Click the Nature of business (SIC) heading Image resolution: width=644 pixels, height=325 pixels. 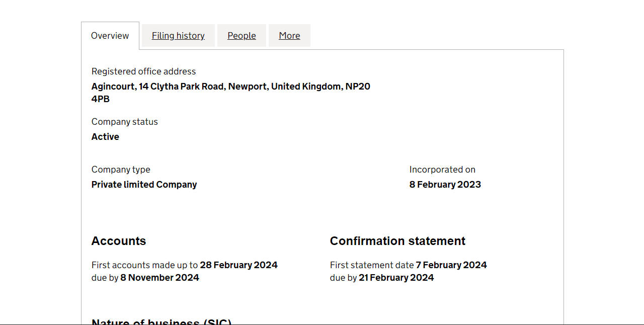coord(161,322)
